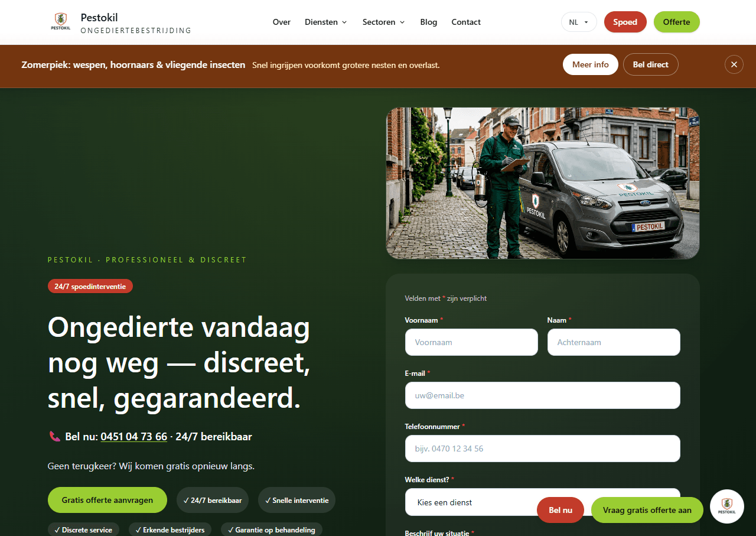Viewport: 756px width, 536px height.
Task: Click the green Offerte header button
Action: click(x=676, y=22)
